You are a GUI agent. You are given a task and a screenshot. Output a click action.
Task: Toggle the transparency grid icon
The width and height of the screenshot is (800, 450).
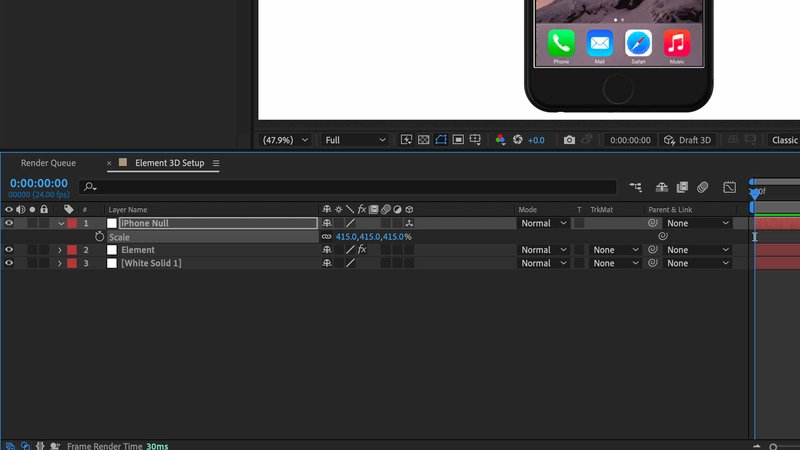pos(424,140)
